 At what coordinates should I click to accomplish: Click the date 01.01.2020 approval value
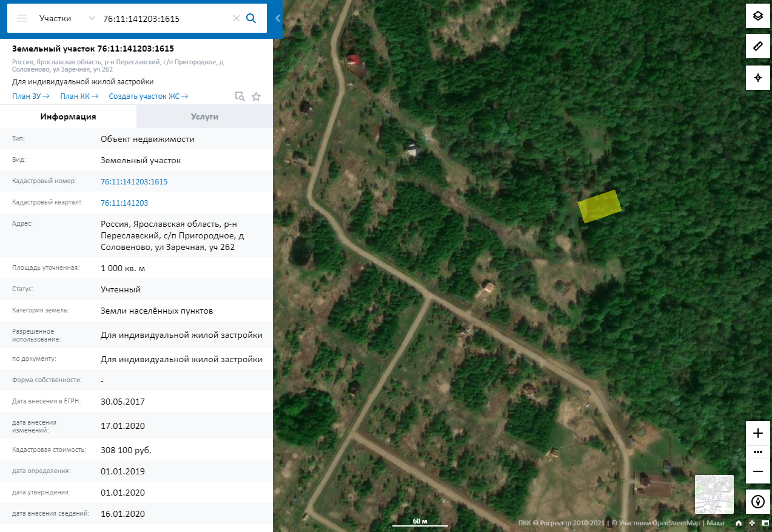(x=123, y=493)
